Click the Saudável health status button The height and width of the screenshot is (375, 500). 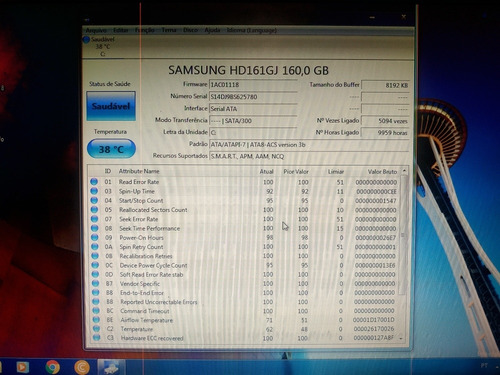tap(111, 106)
